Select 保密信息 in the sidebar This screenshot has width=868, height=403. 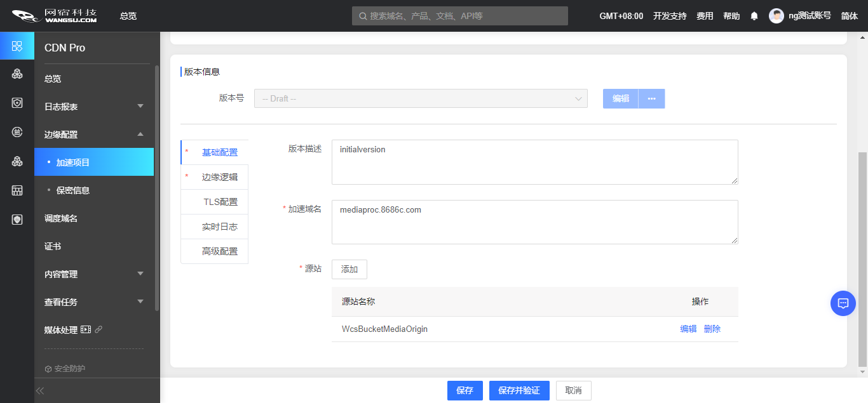tap(73, 190)
